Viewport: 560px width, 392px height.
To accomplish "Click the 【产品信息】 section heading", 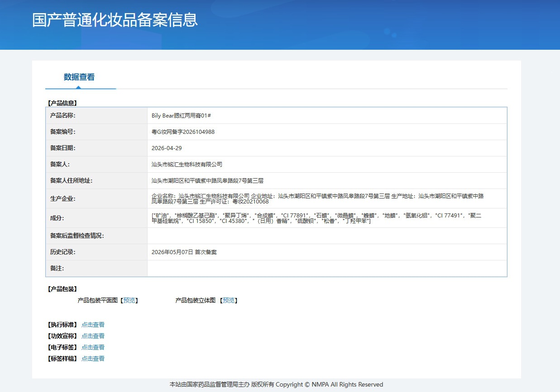I will (x=62, y=103).
